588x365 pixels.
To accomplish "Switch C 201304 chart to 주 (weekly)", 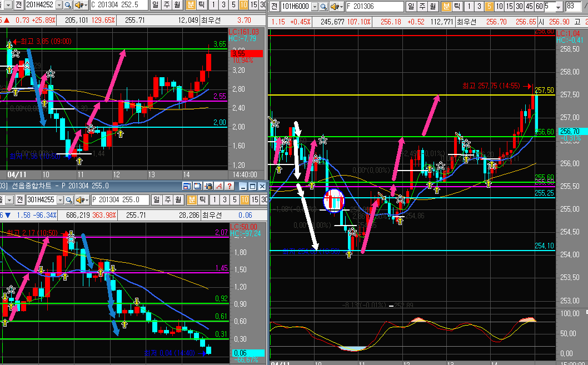I will pos(167,5).
